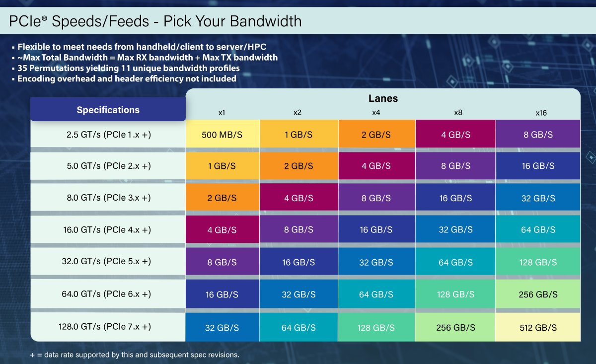Click the 64.0 GT/s (PCIe 6.x +) row label
The width and height of the screenshot is (596, 364).
(108, 294)
